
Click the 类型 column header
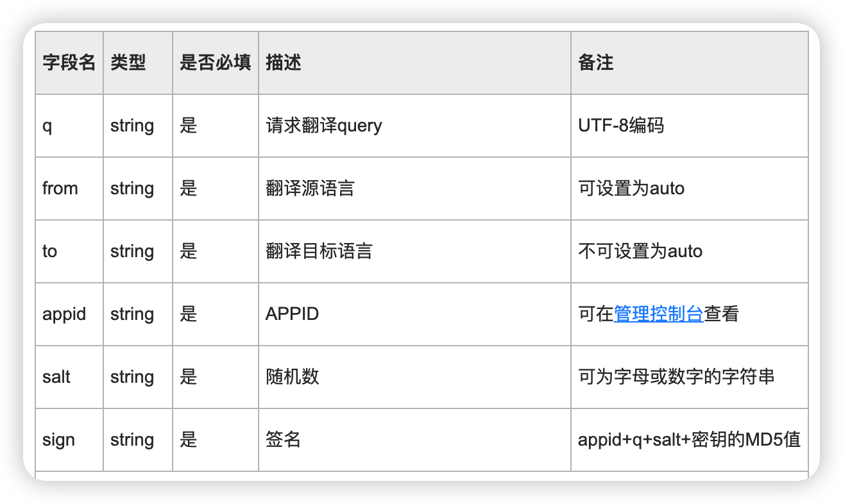click(x=128, y=63)
